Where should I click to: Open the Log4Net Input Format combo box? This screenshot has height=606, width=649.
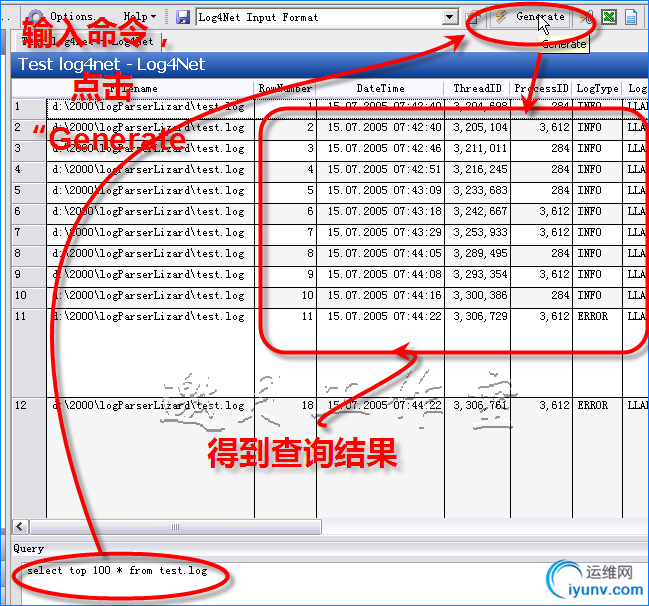(327, 17)
